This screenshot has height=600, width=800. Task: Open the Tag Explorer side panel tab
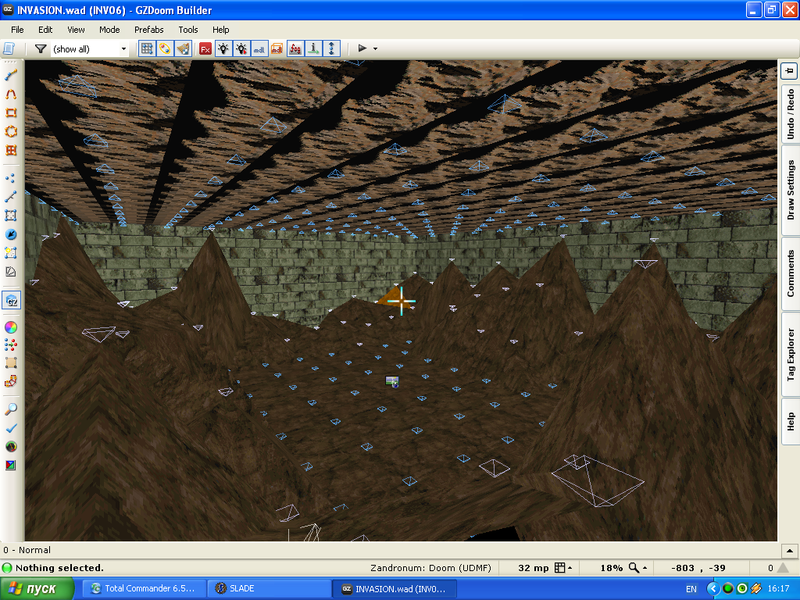pos(790,355)
